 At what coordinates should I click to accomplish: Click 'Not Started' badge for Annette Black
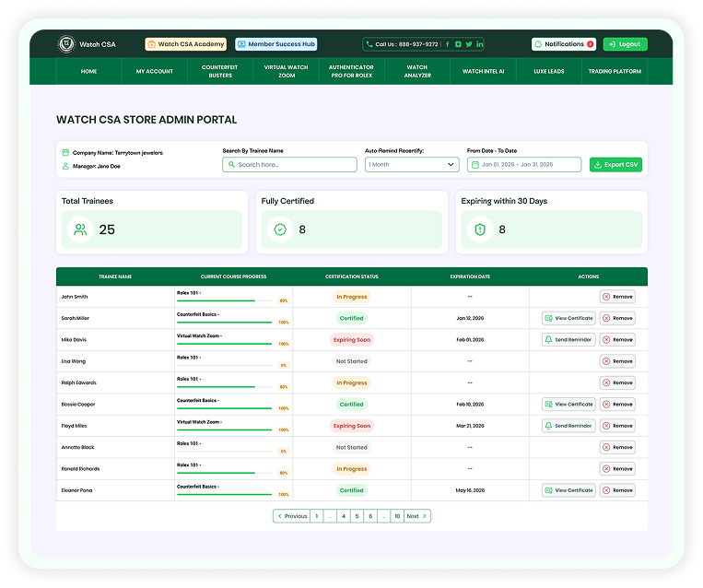pyautogui.click(x=352, y=447)
